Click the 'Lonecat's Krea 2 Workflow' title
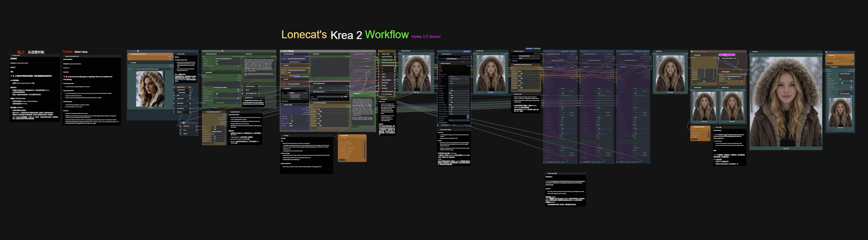The image size is (868, 240). [x=345, y=35]
